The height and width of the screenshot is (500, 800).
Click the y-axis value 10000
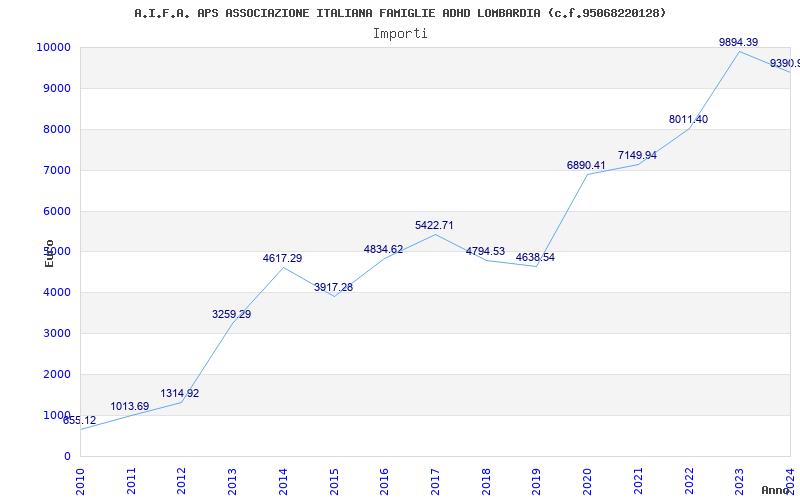53,47
